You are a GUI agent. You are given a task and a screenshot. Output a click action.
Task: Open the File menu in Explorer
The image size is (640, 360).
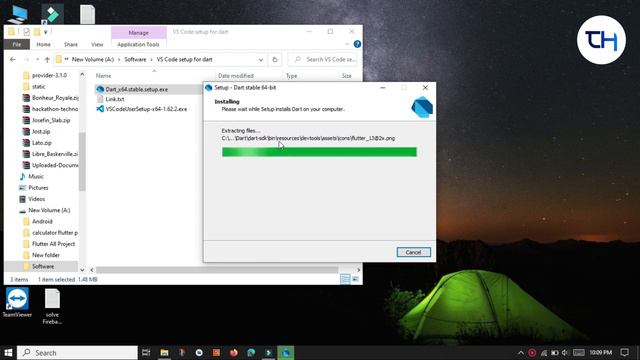pos(17,44)
